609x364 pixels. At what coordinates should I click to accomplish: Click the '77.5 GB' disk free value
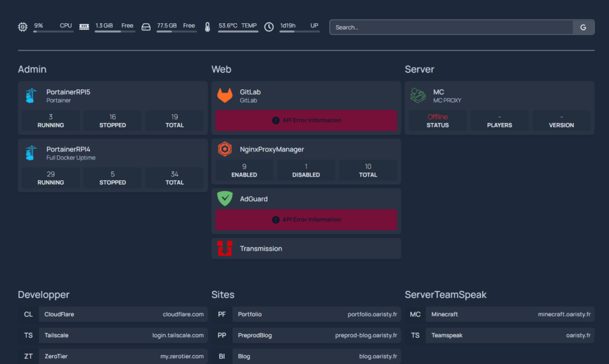point(167,26)
